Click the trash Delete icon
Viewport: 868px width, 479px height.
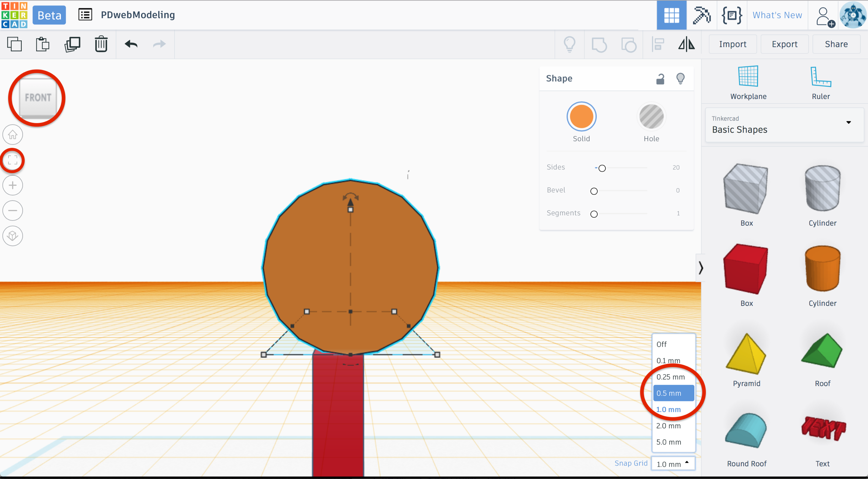(101, 44)
